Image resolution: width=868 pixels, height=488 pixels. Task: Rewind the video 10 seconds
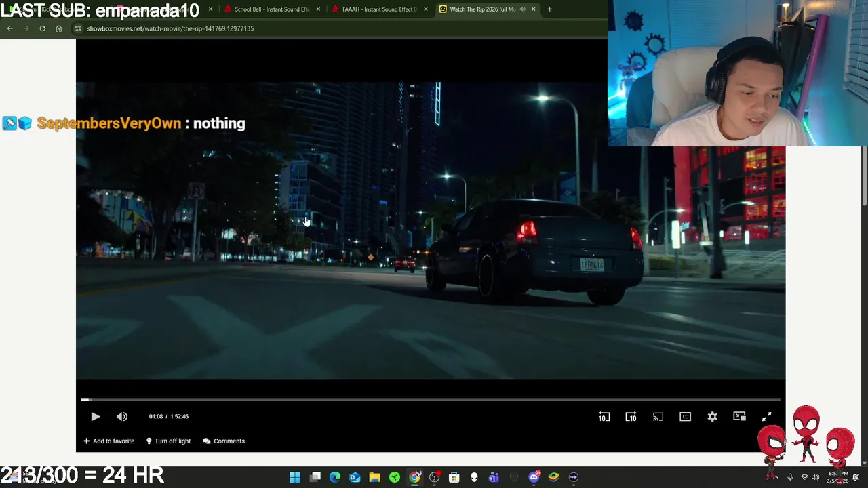pyautogui.click(x=604, y=417)
